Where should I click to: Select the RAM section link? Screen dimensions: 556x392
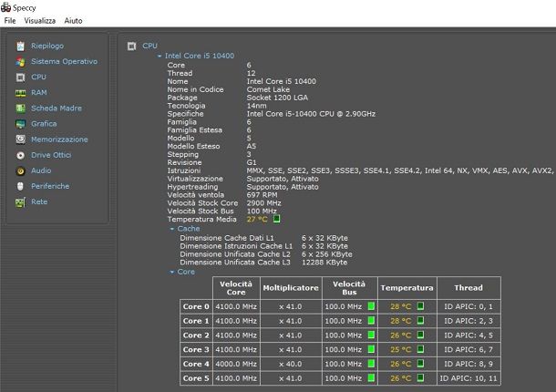(39, 93)
